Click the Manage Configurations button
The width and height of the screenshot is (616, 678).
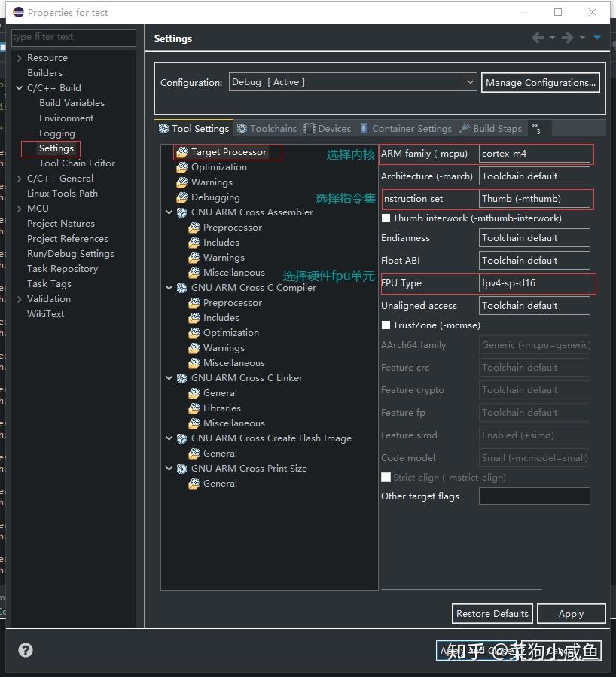click(540, 82)
